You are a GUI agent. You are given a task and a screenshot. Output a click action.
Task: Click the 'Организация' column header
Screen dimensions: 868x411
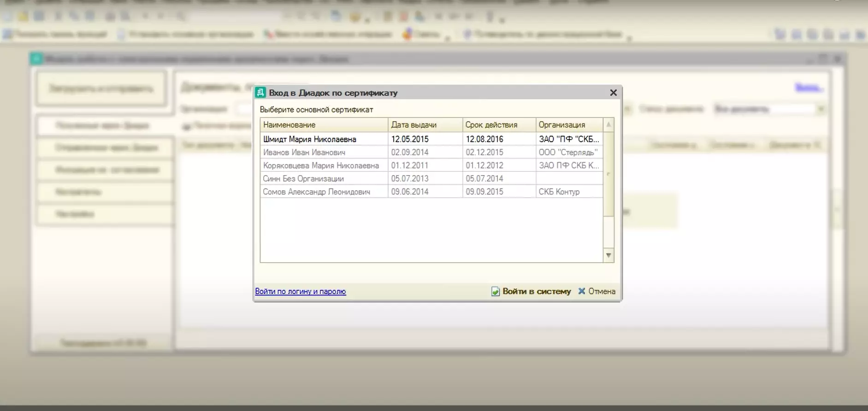(x=569, y=125)
